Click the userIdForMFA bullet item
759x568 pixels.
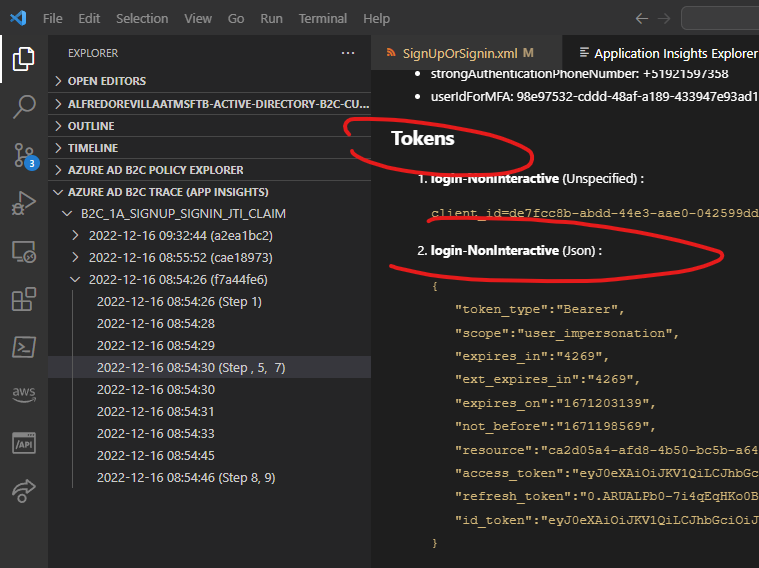594,97
